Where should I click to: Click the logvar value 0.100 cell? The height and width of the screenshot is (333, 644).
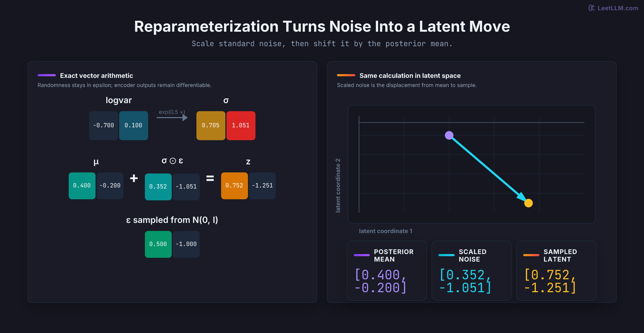133,125
